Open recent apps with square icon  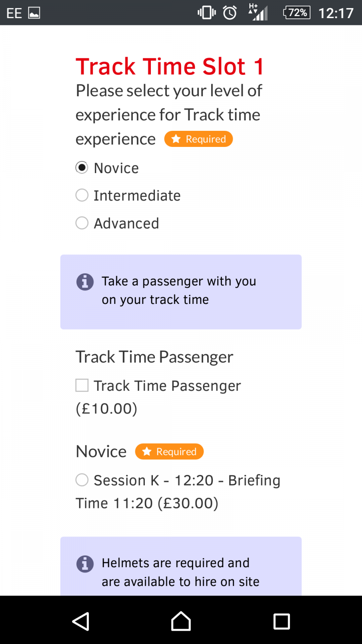click(282, 621)
